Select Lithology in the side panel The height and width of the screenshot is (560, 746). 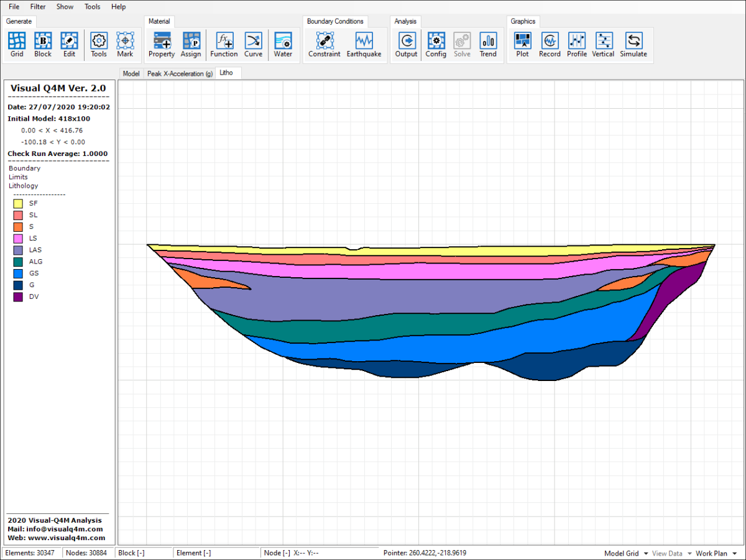click(x=23, y=186)
